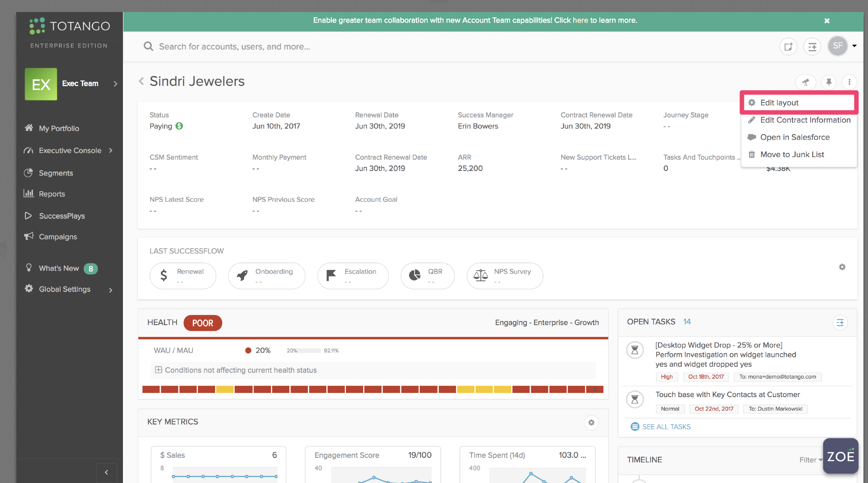Open user menu dropdown arrow
This screenshot has width=868, height=483.
click(x=855, y=46)
